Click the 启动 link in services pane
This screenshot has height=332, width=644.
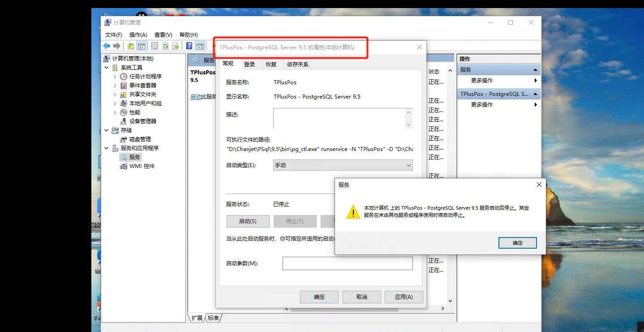coord(196,97)
